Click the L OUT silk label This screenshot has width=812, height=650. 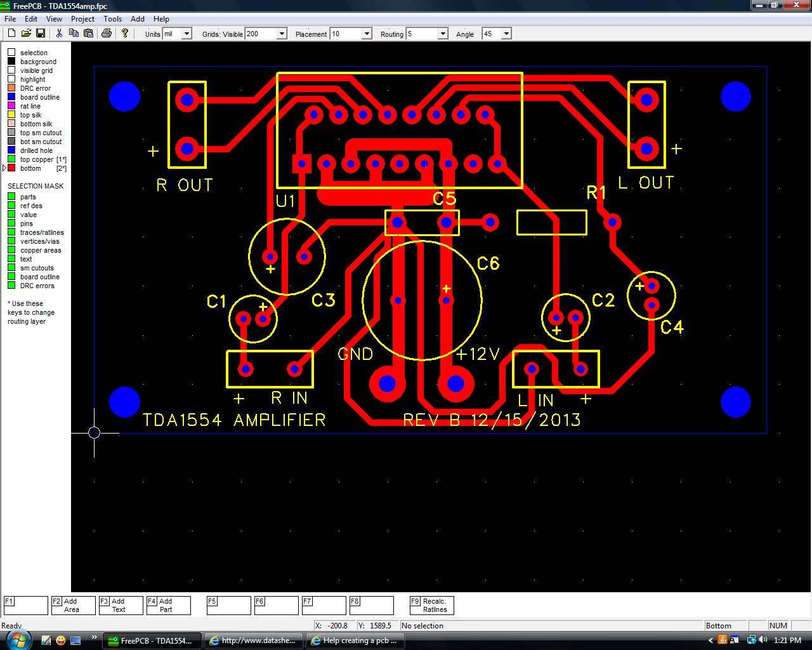pyautogui.click(x=646, y=183)
